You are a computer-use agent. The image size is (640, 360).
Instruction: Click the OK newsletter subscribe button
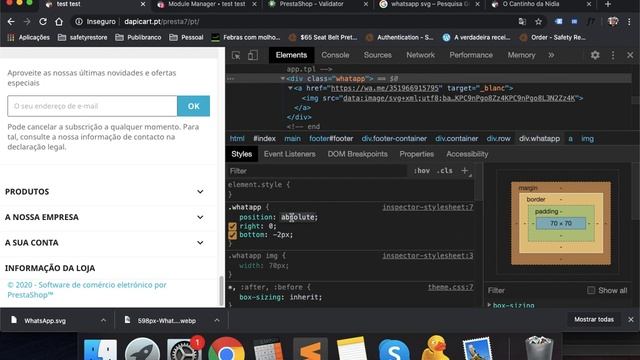pyautogui.click(x=193, y=106)
